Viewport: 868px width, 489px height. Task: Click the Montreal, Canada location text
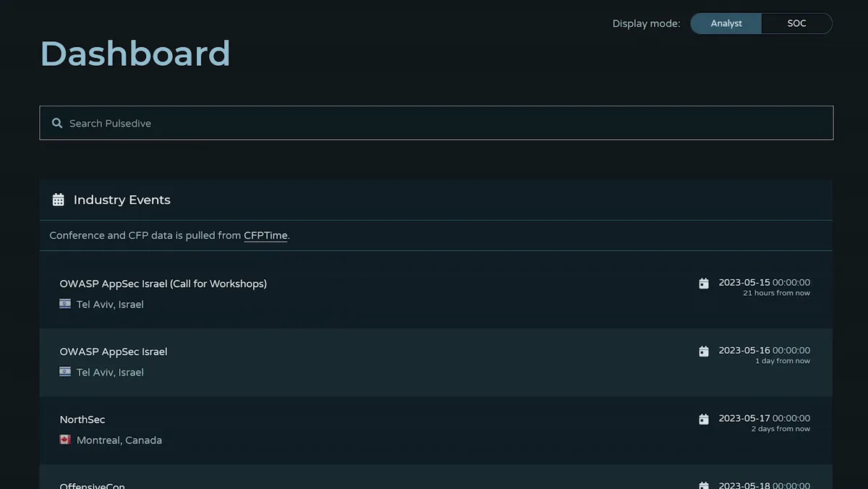click(x=119, y=440)
